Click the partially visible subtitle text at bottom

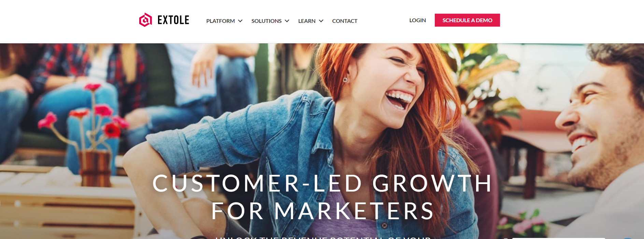[323, 237]
